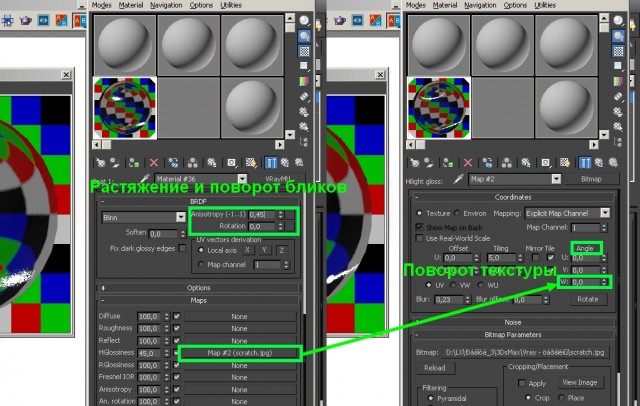Click Go to Parent icon in left editor
640x406 pixels.
pos(285,163)
